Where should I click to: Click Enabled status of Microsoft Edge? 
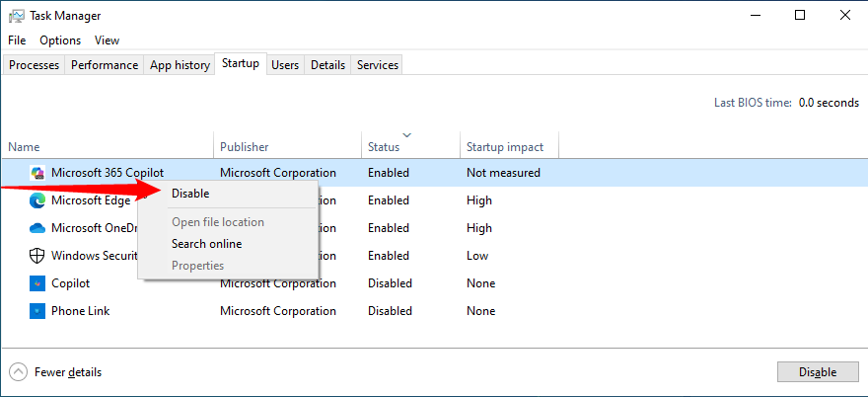pos(389,200)
